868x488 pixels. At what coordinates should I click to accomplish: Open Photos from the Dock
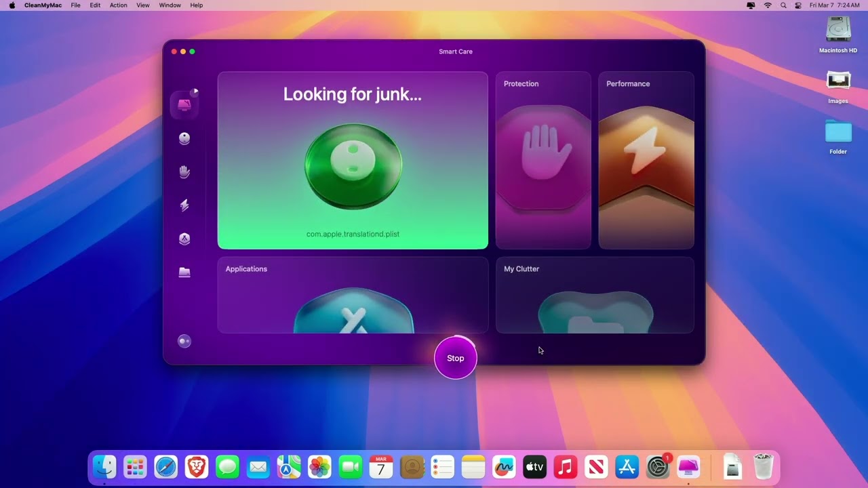point(319,467)
